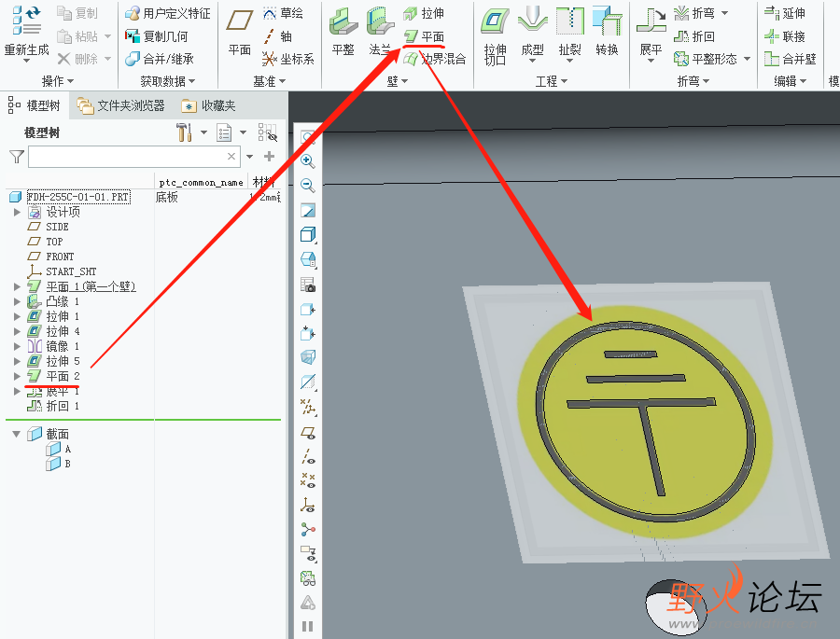Open the Engineering (工程) group dropdown
Screen dimensions: 840x639
(552, 81)
